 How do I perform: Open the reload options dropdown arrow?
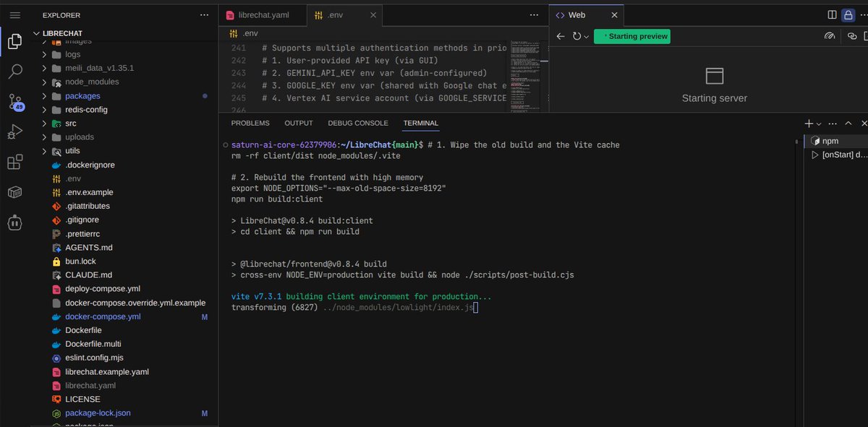click(586, 37)
